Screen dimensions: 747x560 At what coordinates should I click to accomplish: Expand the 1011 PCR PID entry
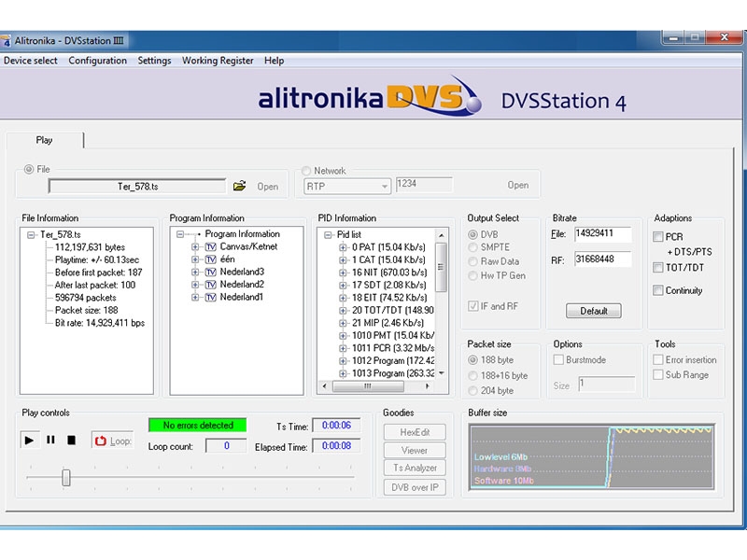click(343, 348)
